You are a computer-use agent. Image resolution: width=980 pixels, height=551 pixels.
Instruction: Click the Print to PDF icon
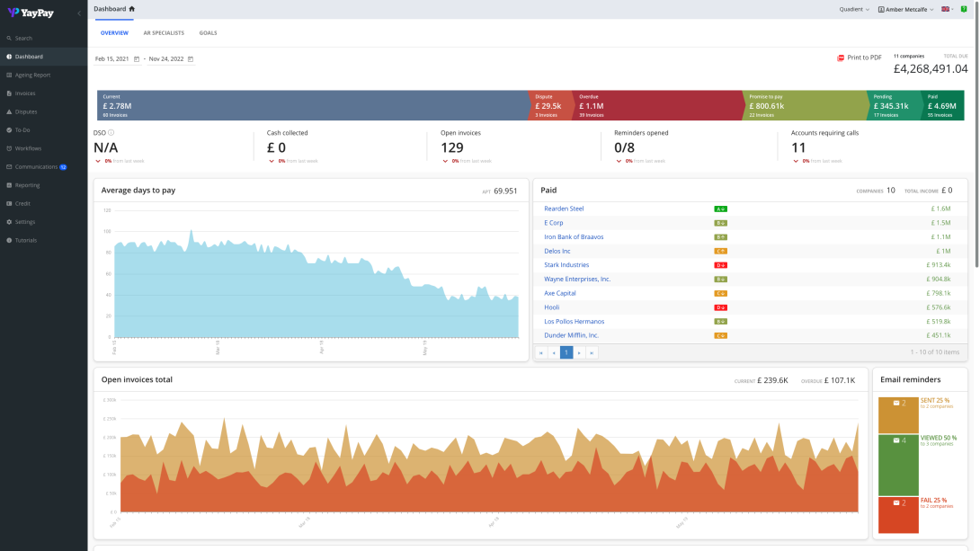[841, 58]
